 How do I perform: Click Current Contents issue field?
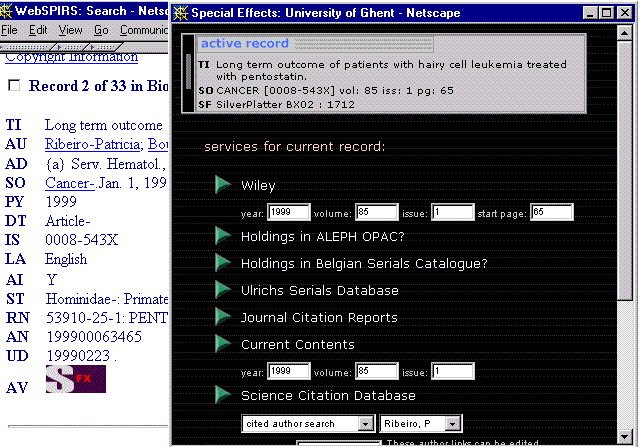453,371
